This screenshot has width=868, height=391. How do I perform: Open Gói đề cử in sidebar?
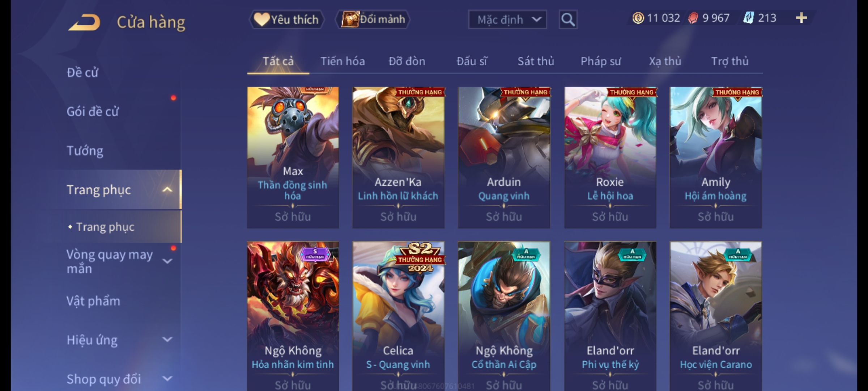(x=93, y=112)
